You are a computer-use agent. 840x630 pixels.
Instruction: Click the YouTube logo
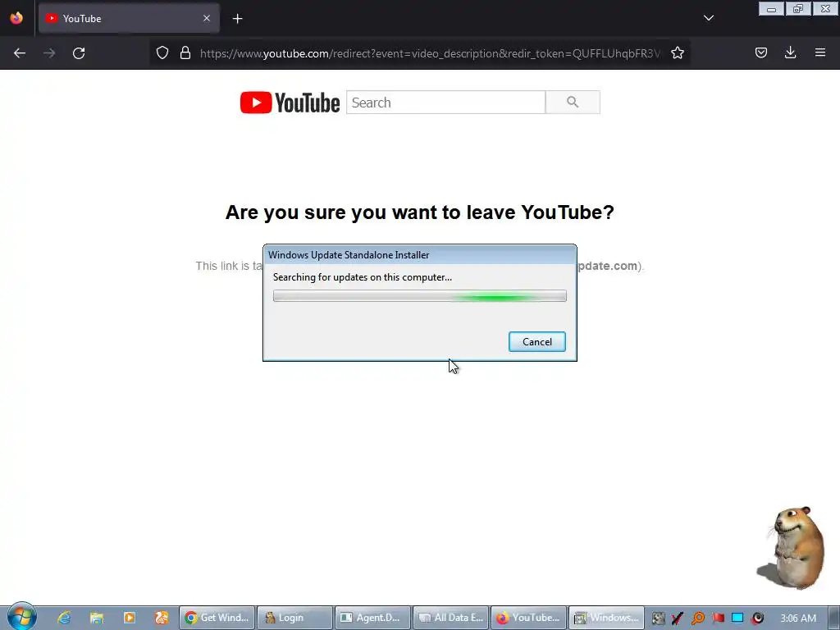290,103
